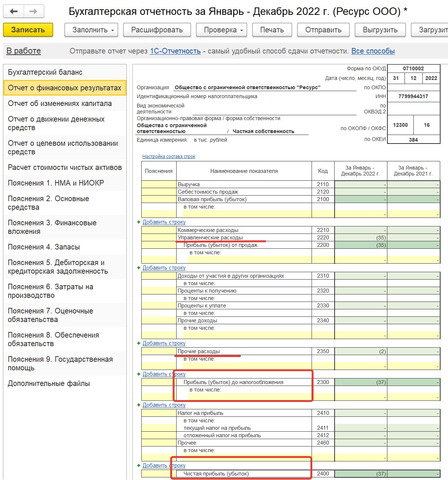This screenshot has height=480, width=448.
Task: Click Добавить строку above Доходы от участия
Action: tap(164, 268)
